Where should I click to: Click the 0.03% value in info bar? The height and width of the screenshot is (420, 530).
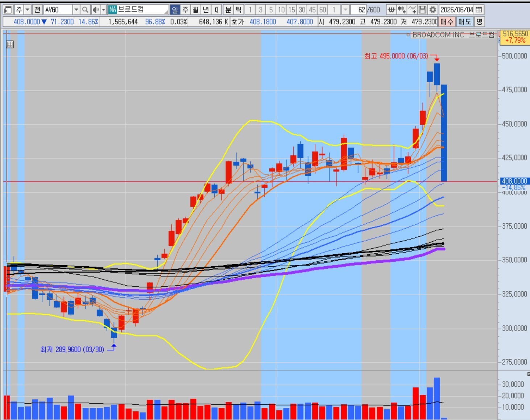tap(178, 22)
